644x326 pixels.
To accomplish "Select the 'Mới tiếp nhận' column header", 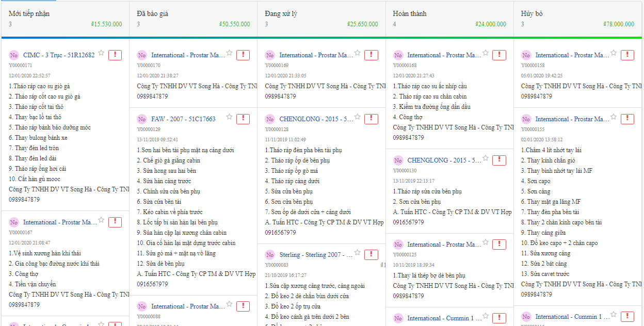I will tap(29, 14).
